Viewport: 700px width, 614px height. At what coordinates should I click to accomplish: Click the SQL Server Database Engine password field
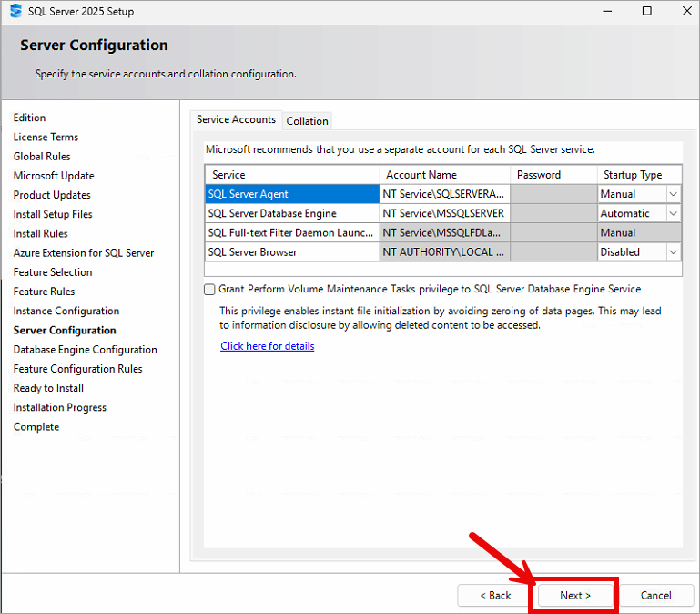[x=552, y=213]
